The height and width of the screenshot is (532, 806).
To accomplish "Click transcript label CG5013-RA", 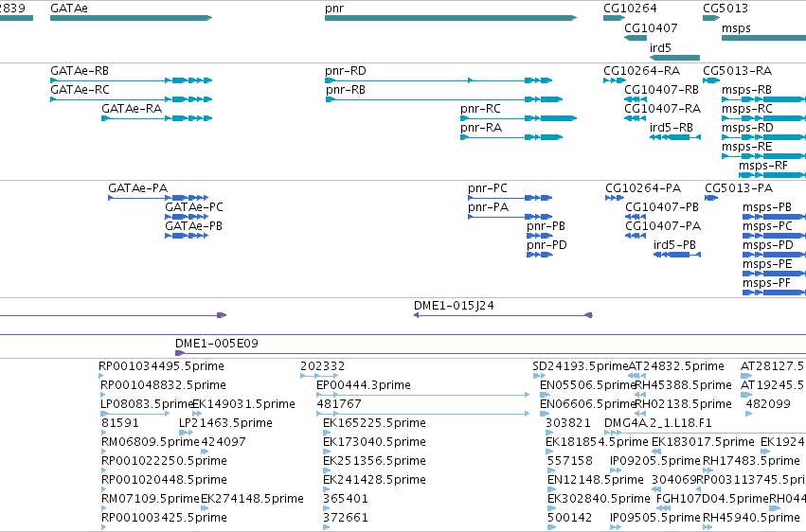I will point(737,70).
